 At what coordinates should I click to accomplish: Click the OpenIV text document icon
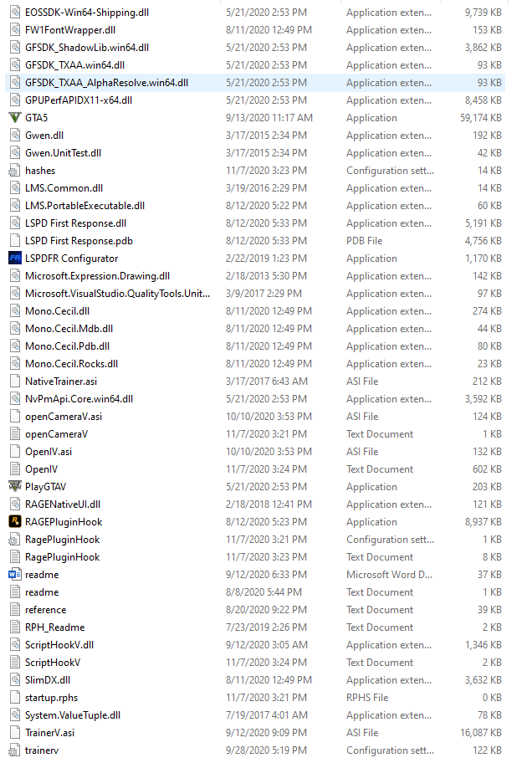point(15,469)
